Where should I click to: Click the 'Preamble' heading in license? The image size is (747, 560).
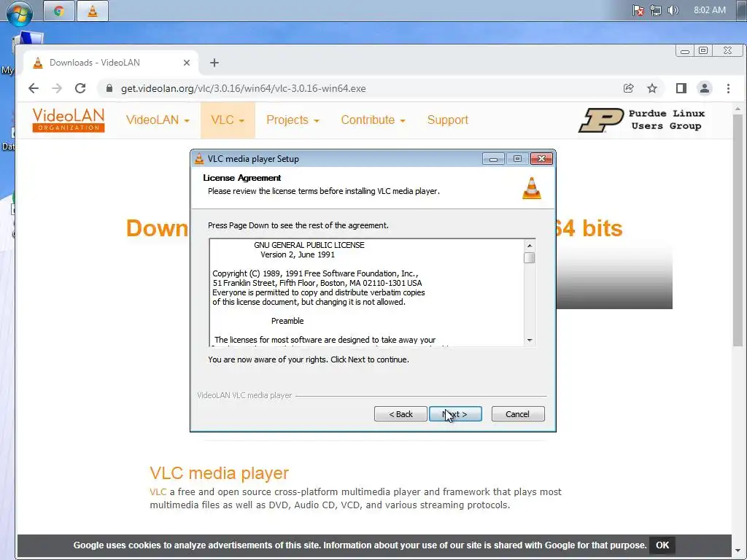287,321
